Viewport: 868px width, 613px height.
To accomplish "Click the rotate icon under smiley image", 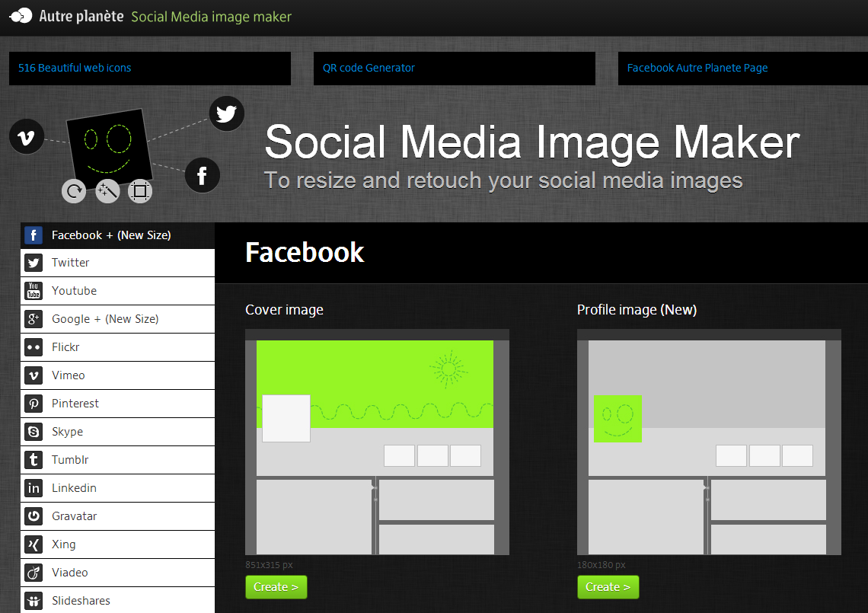I will click(74, 192).
